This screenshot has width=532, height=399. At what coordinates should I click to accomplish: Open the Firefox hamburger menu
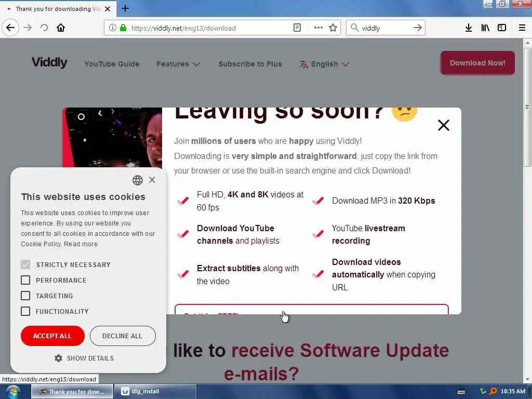pyautogui.click(x=522, y=28)
